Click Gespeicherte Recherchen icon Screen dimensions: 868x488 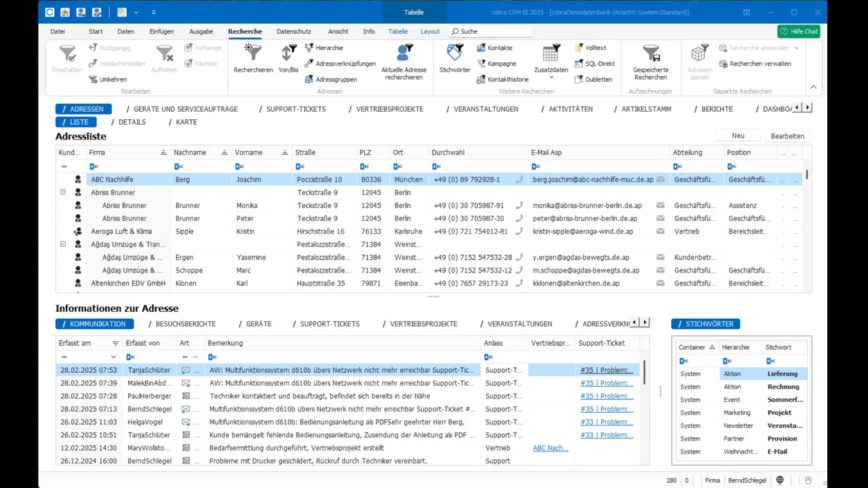point(650,53)
